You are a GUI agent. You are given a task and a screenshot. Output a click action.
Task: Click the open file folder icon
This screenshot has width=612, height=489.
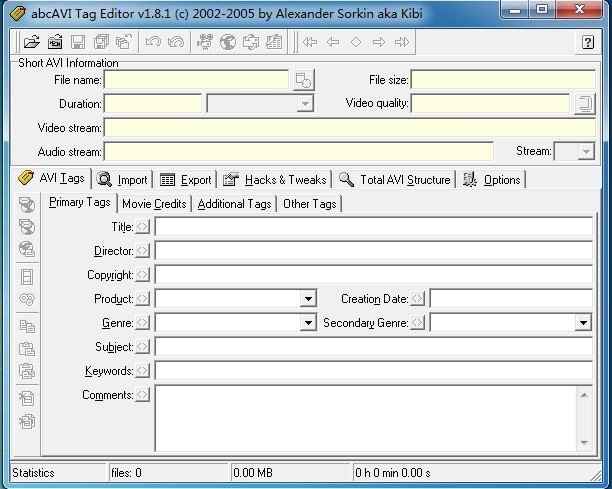31,42
